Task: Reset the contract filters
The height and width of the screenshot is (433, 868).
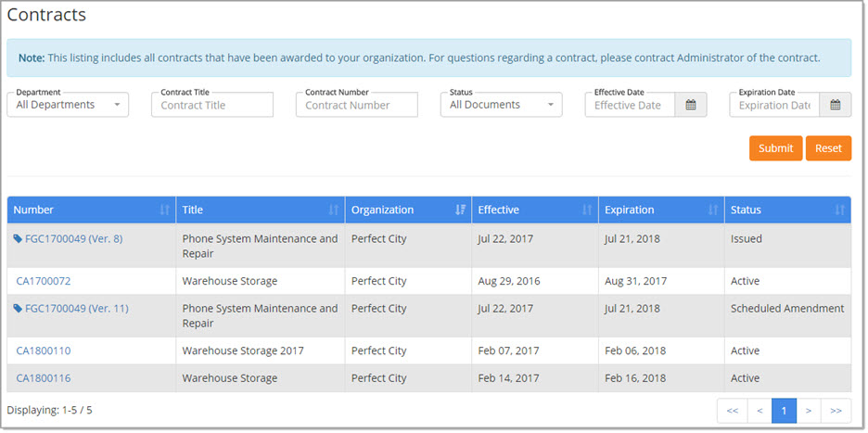Action: (x=828, y=148)
